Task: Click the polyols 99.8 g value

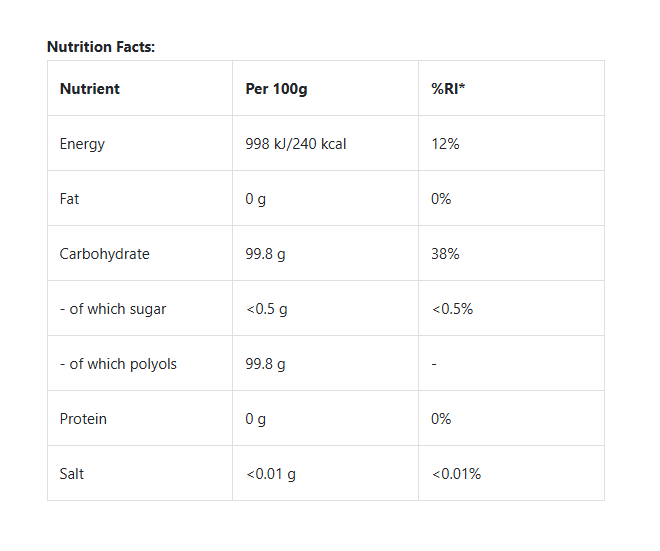Action: tap(265, 364)
